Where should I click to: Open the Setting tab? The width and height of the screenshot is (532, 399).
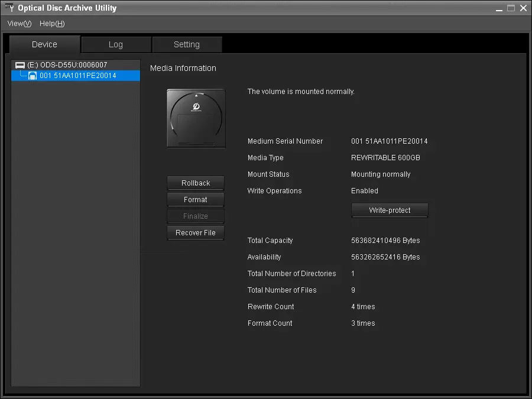point(187,44)
